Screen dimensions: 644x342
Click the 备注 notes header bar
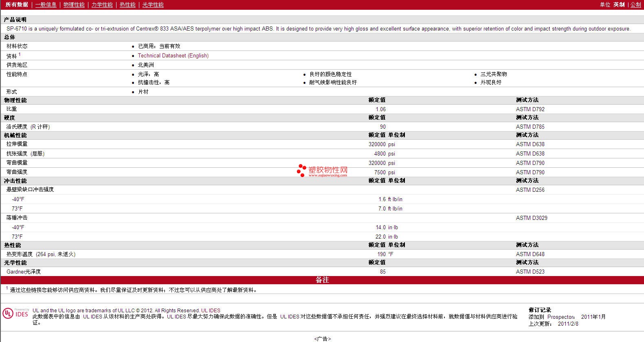pos(322,280)
